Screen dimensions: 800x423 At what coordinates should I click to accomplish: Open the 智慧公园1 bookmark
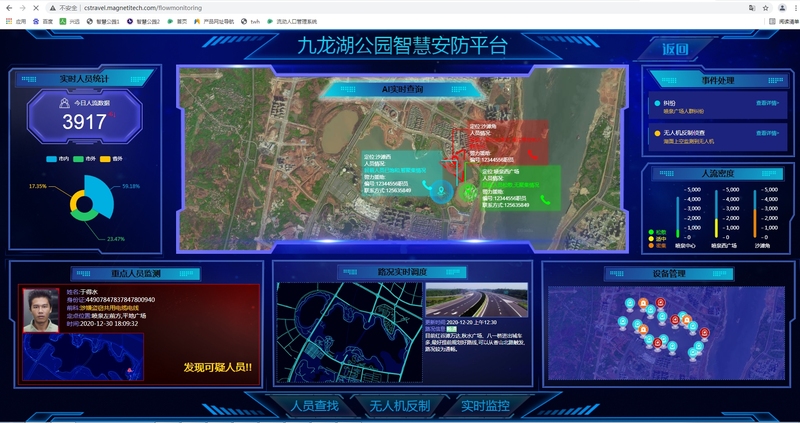(x=103, y=21)
